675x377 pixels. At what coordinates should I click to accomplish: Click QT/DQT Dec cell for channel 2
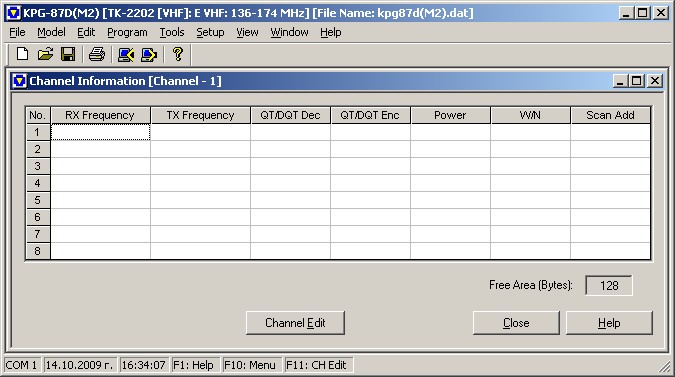click(x=291, y=149)
